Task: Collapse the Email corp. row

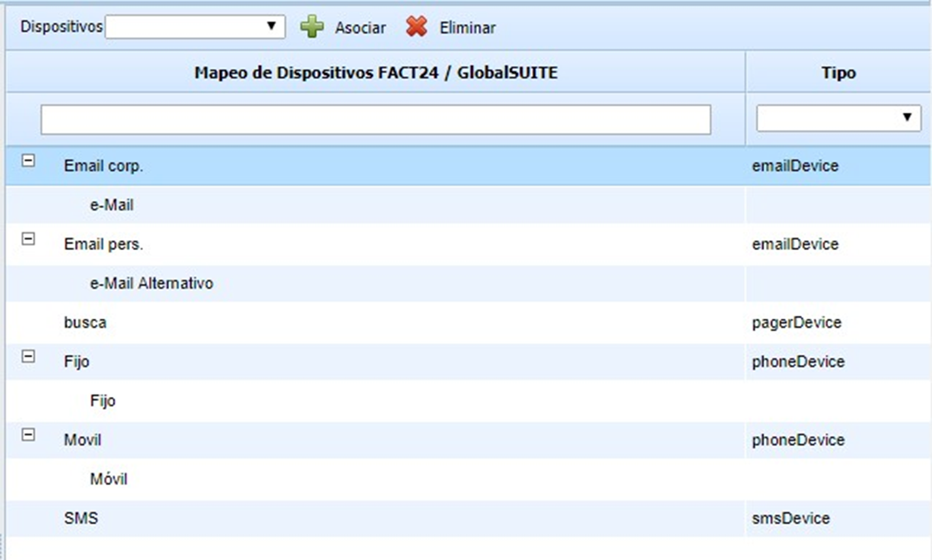Action: tap(28, 161)
